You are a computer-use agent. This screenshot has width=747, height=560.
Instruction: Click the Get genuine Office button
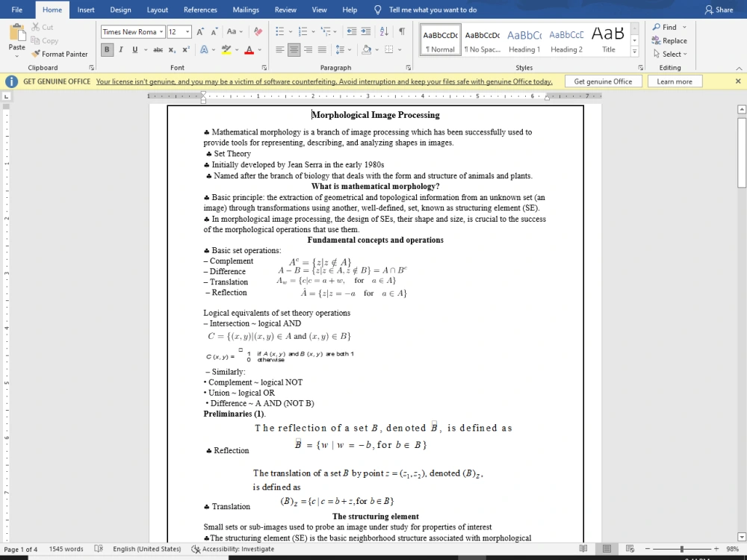[603, 81]
